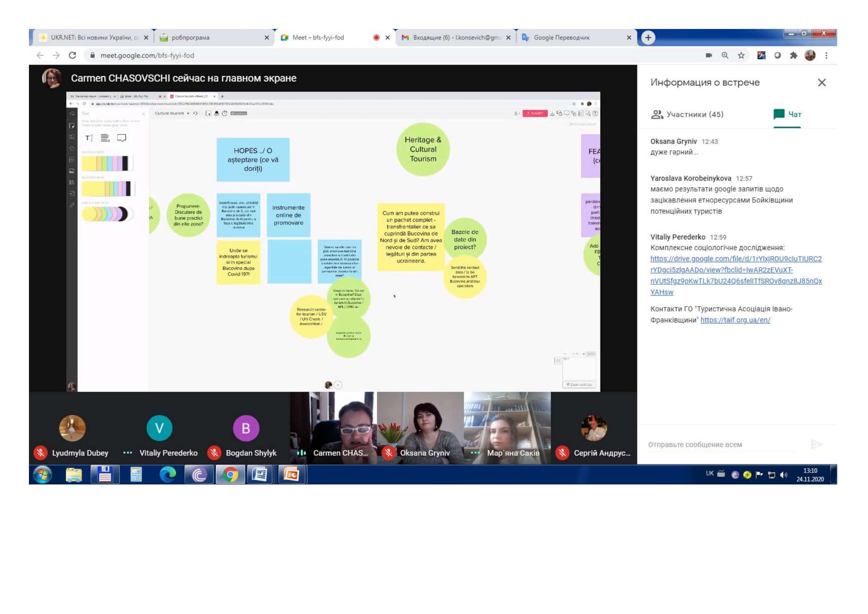This screenshot has height=614, width=868.
Task: Bookmark this page with star icon
Action: coord(741,56)
